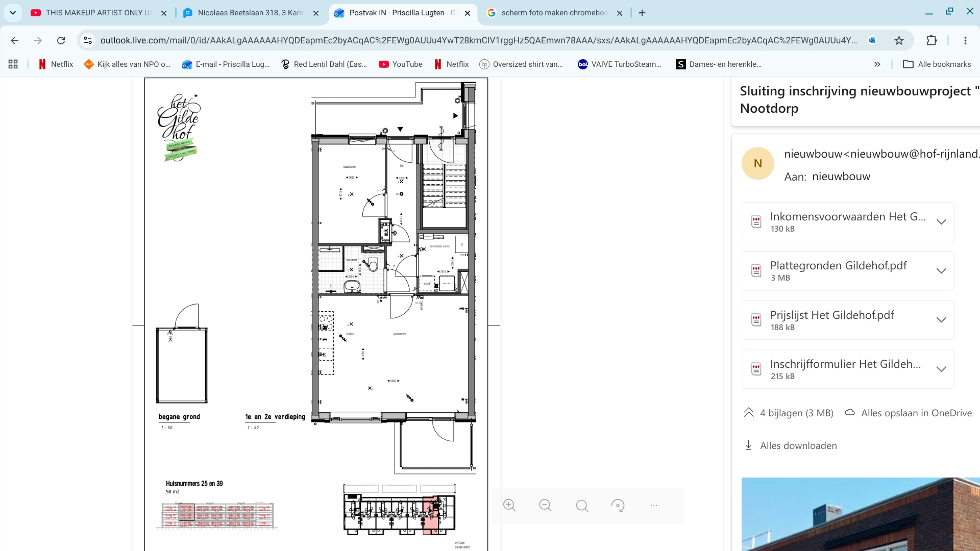Screen dimensions: 980x551
Task: Click the sender avatar with letter N
Action: coord(757,163)
